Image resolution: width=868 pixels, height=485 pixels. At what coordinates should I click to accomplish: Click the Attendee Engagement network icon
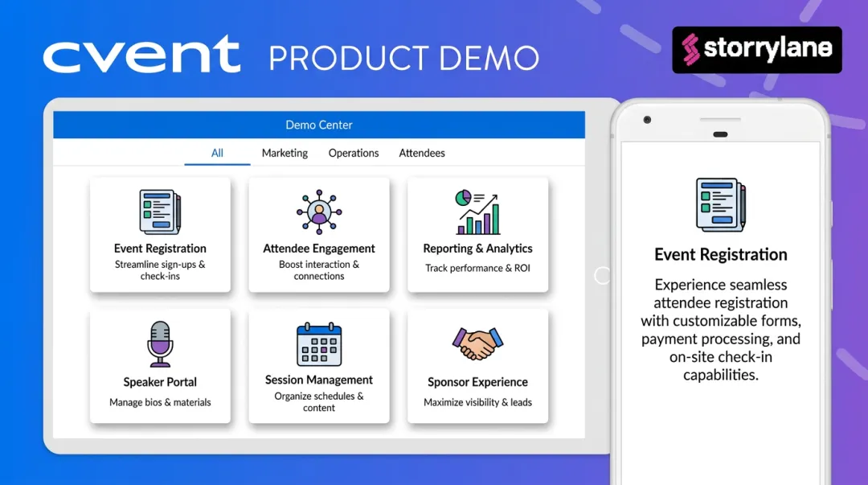point(319,212)
